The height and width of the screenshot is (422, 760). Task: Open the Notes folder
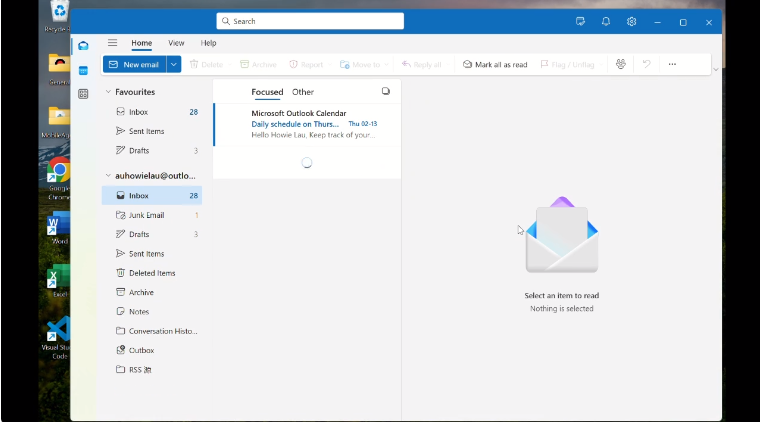[x=152, y=312]
